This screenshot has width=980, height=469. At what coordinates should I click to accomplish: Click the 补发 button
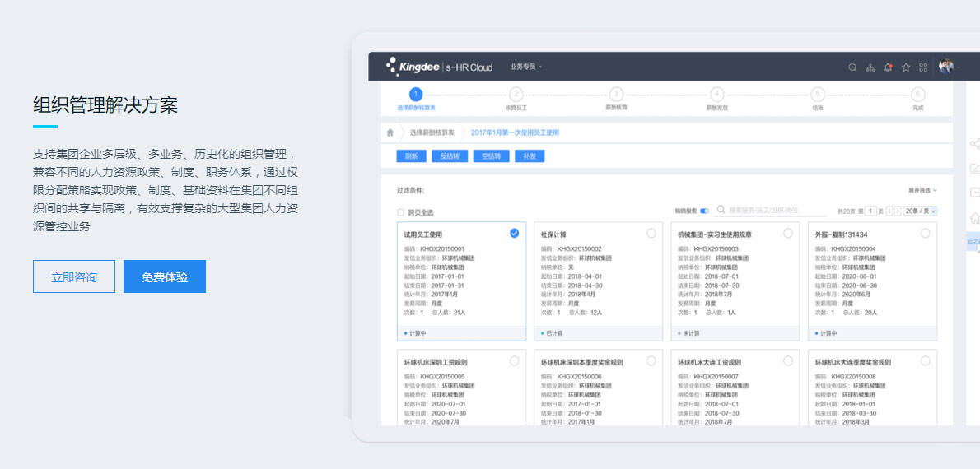tap(530, 156)
